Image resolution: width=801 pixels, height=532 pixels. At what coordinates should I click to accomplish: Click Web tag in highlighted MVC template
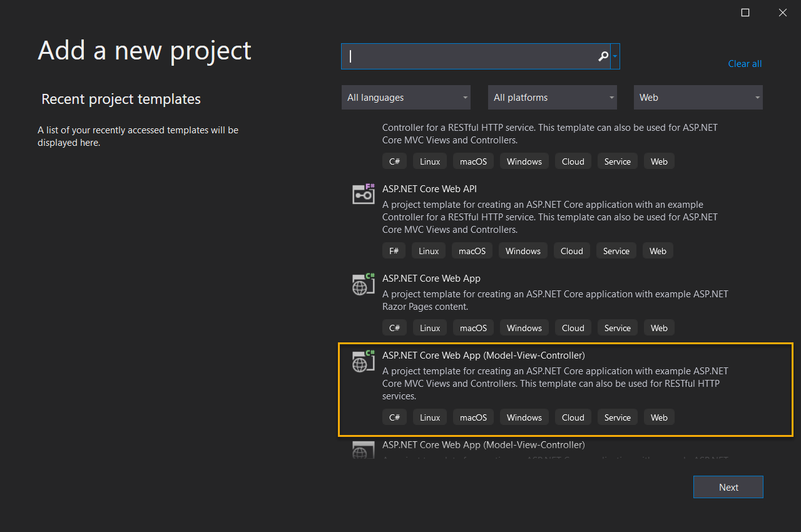(x=659, y=417)
